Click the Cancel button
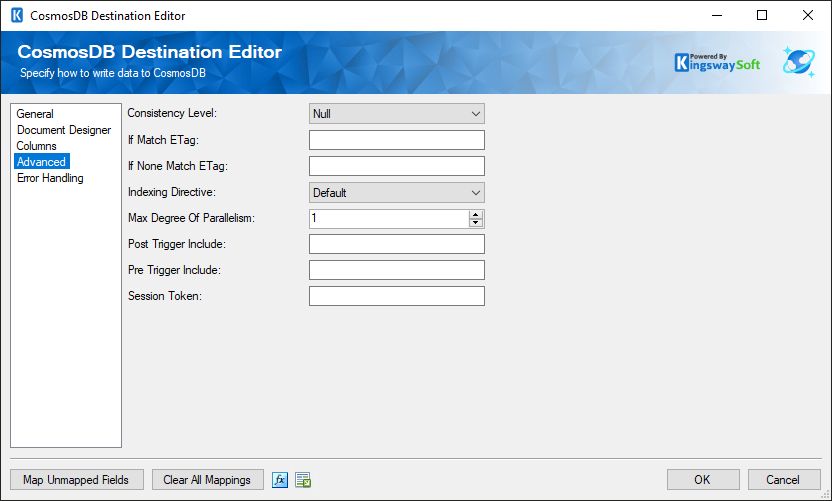Viewport: 832px width, 501px height. coord(784,480)
